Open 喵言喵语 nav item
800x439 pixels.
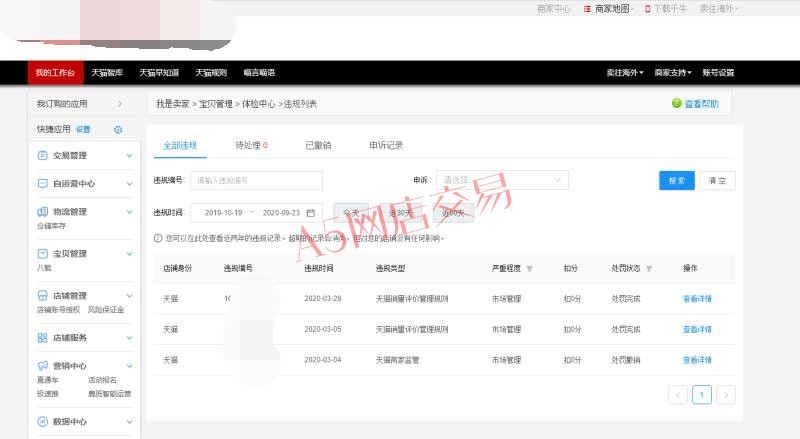coord(259,72)
